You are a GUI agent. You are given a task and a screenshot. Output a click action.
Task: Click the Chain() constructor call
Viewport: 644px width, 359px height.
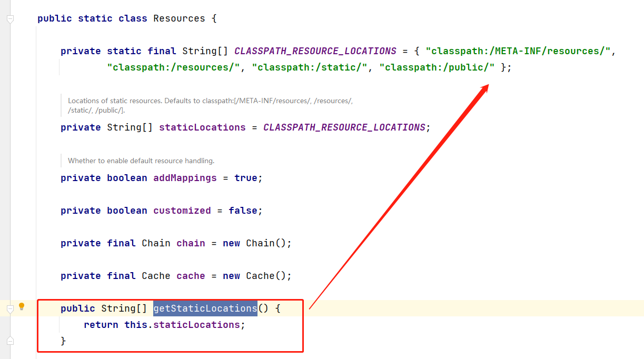[266, 243]
